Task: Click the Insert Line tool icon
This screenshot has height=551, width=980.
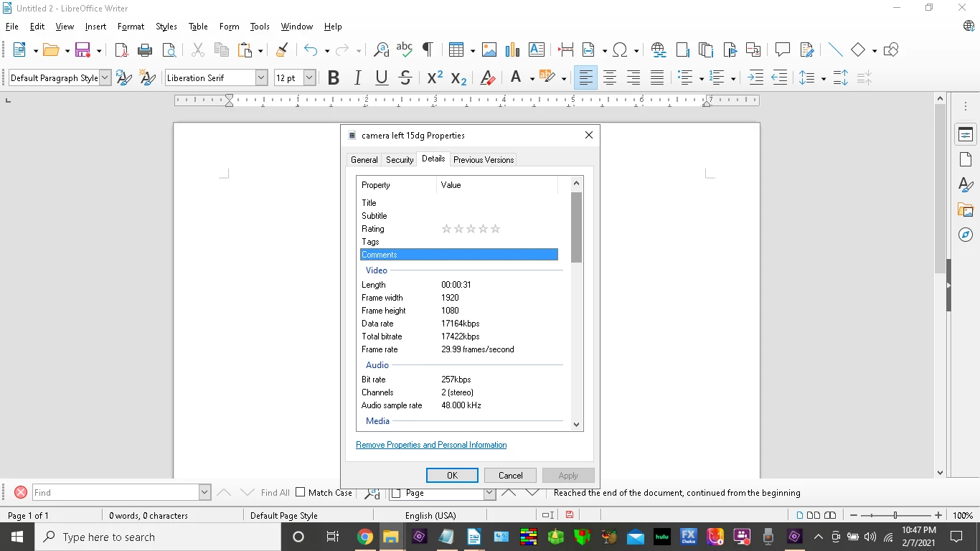Action: [x=835, y=50]
